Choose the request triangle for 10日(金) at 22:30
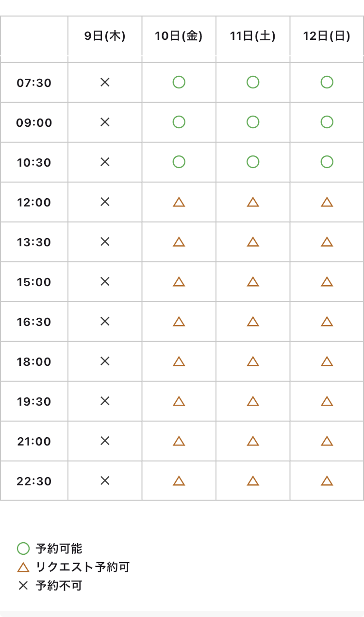The image size is (364, 617). pos(179,480)
